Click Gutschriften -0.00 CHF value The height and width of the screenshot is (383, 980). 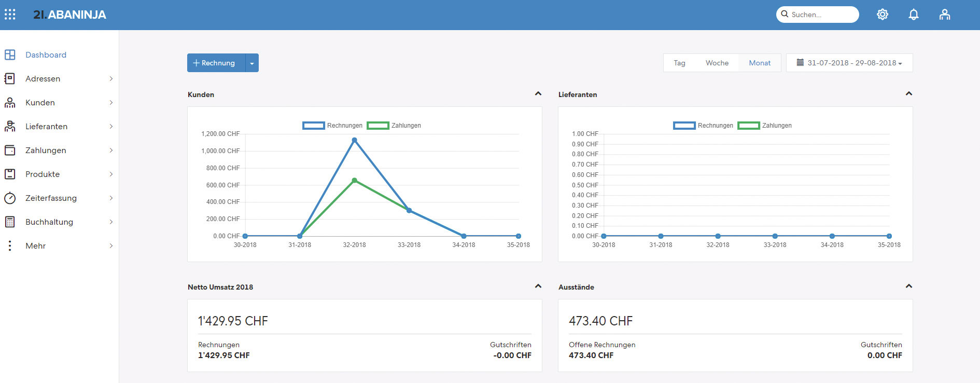[x=512, y=355]
